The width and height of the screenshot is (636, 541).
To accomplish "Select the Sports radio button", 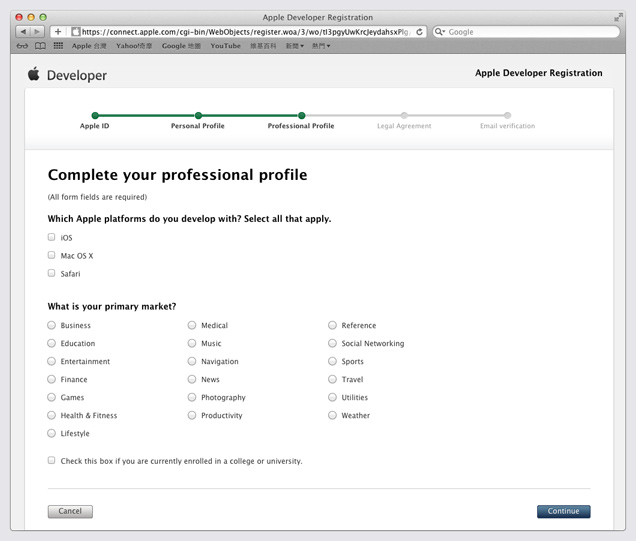I will point(333,361).
